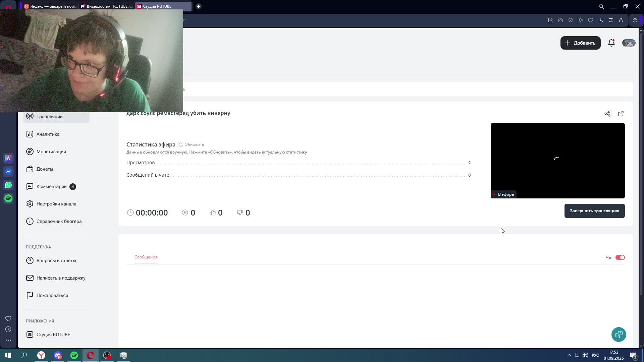Open the notifications bell
This screenshot has height=362, width=644.
(x=611, y=43)
